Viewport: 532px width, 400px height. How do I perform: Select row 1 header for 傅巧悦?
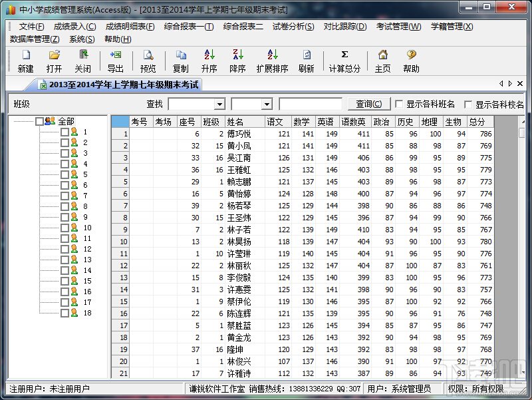coord(120,134)
